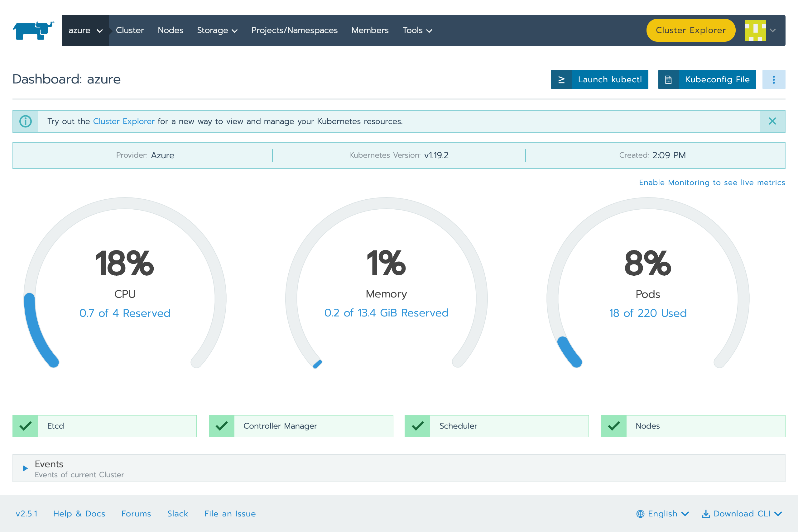Open the three-dot more actions menu
Image resolution: width=798 pixels, height=532 pixels.
[x=774, y=79]
